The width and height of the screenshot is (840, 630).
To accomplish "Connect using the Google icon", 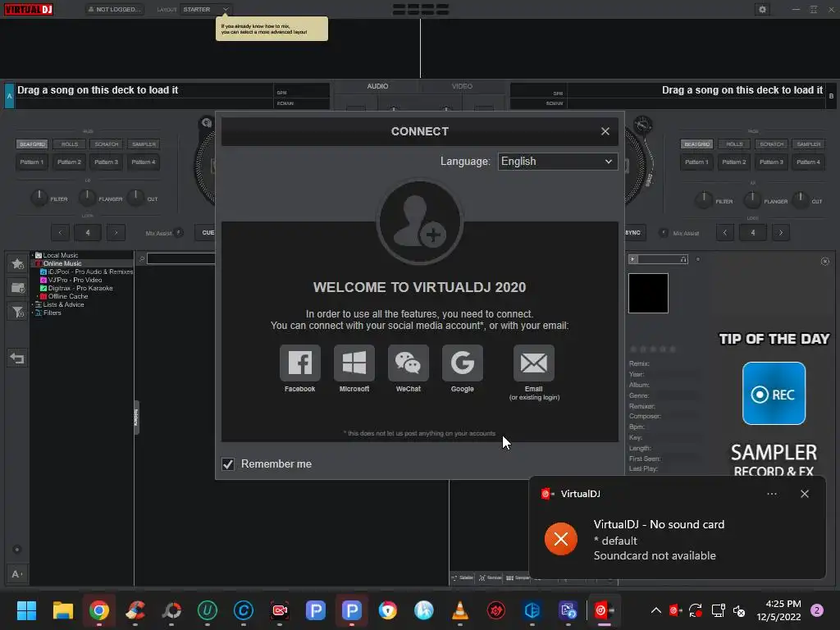I will [x=463, y=363].
